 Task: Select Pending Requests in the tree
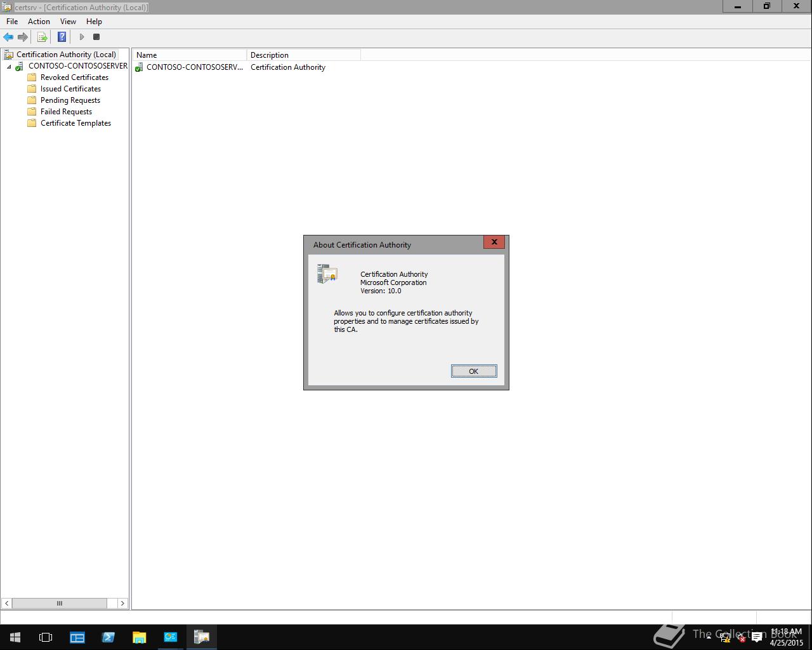pos(70,100)
